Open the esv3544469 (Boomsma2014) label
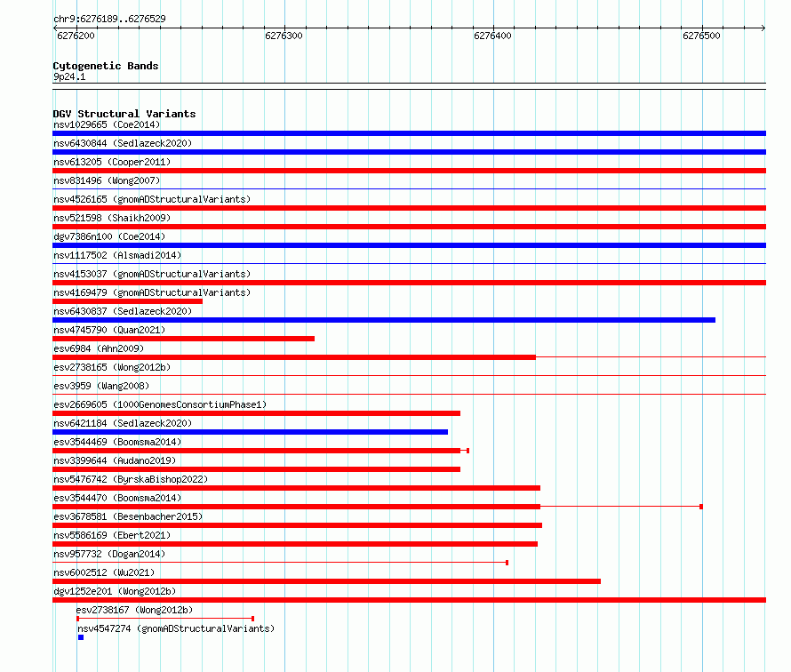This screenshot has height=672, width=791. pos(117,442)
